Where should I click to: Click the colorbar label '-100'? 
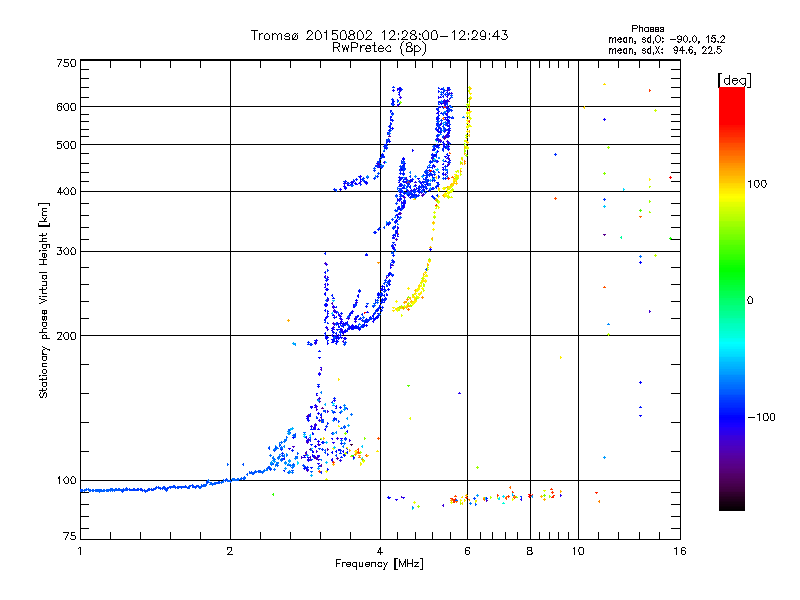pyautogui.click(x=761, y=417)
